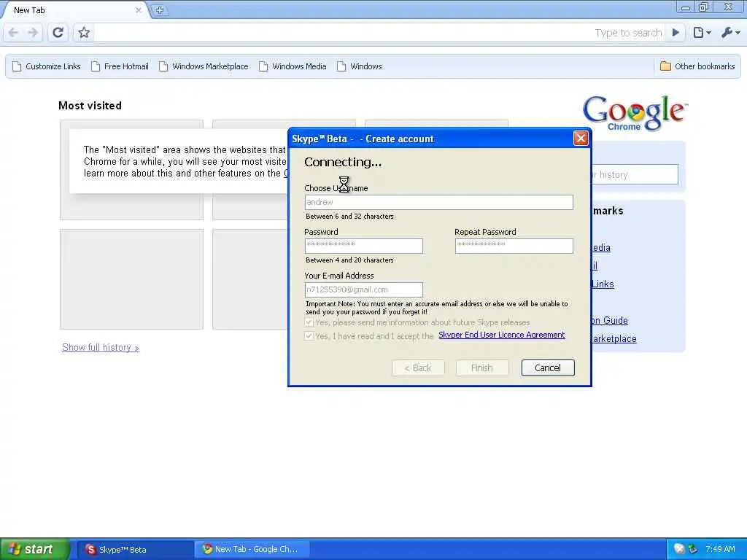Image resolution: width=747 pixels, height=560 pixels.
Task: Restore down the Chrome window
Action: click(x=703, y=7)
